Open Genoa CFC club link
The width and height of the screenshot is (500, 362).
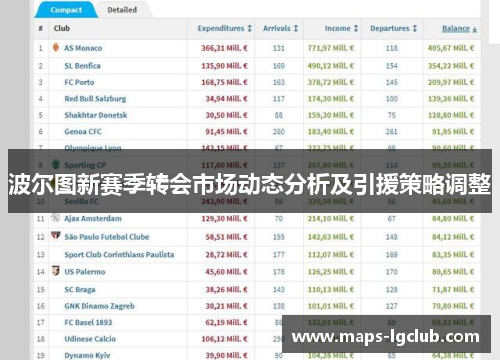(x=83, y=132)
